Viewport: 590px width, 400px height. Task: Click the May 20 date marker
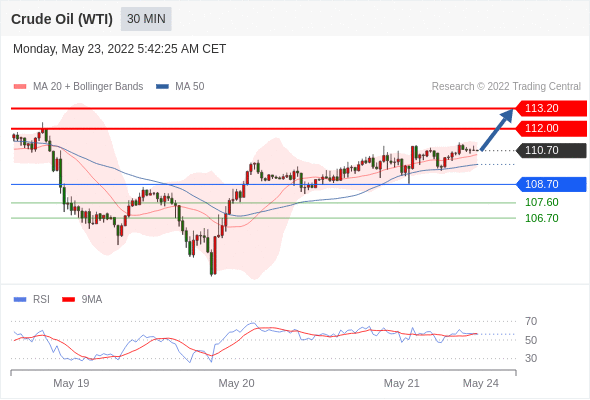(x=236, y=383)
